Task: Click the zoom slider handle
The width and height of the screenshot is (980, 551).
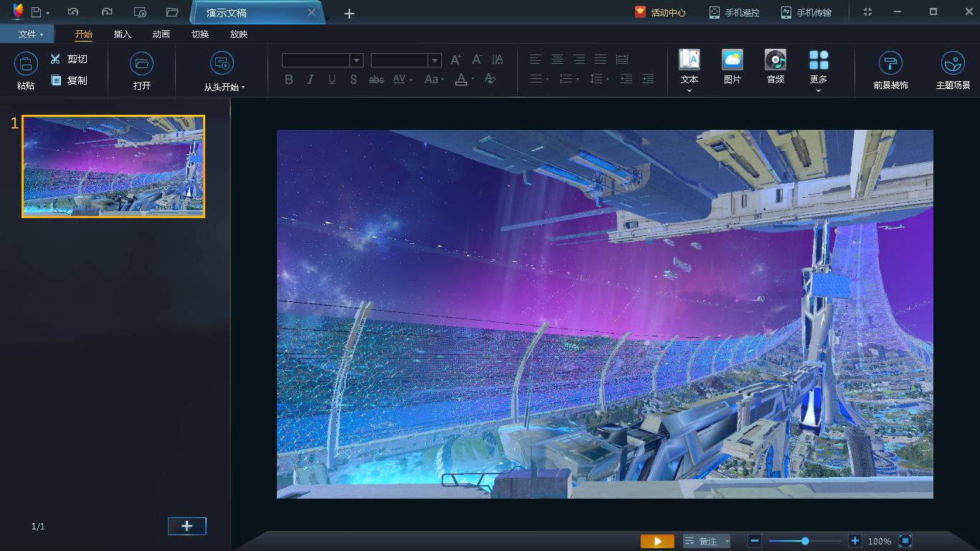Action: (x=805, y=541)
